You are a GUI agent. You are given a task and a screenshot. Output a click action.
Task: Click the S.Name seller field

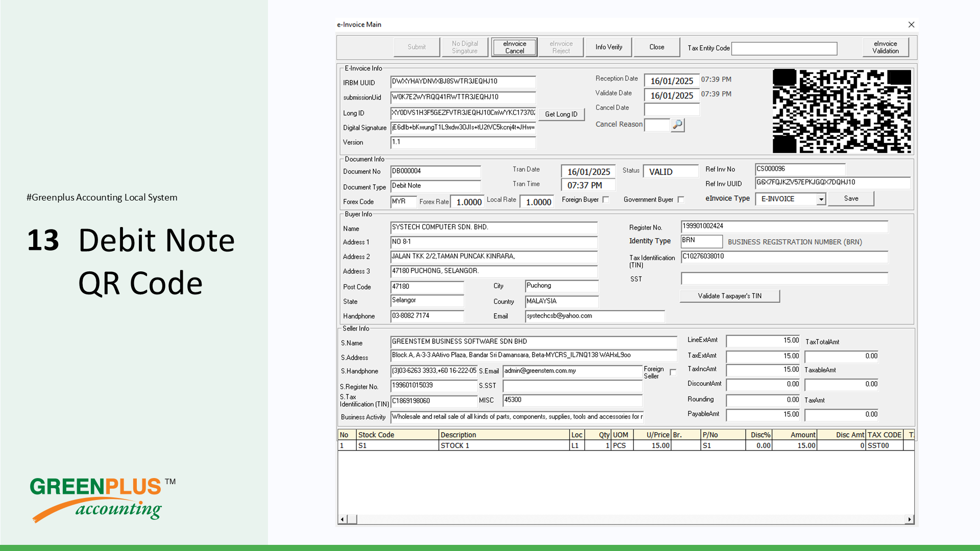(x=533, y=342)
